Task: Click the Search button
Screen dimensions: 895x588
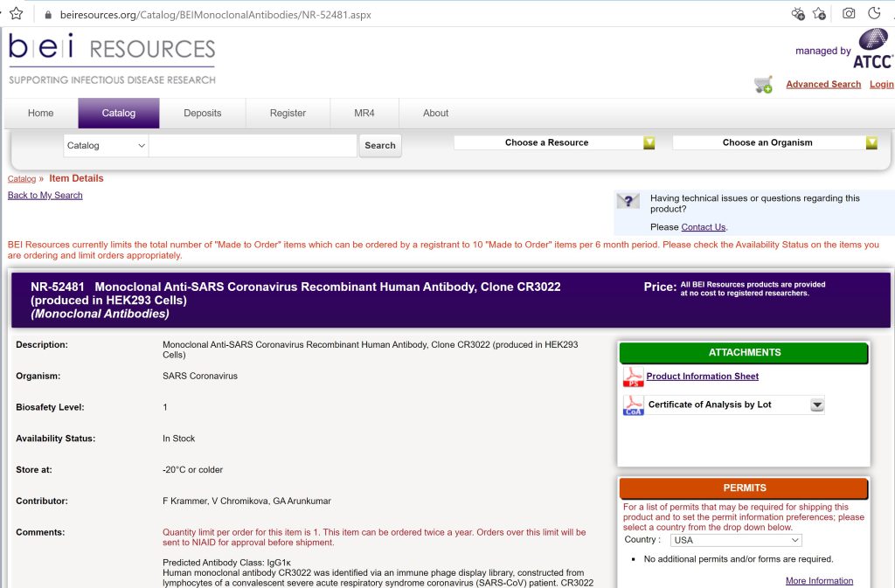Action: [x=380, y=145]
